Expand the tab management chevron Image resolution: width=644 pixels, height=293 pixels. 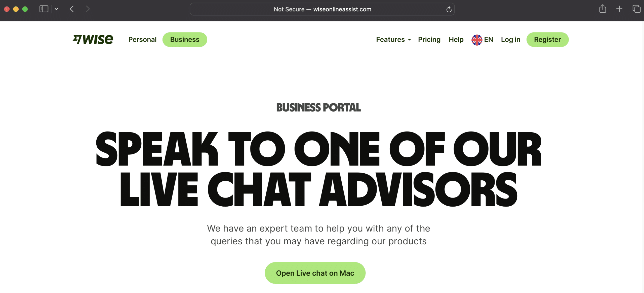coord(56,9)
